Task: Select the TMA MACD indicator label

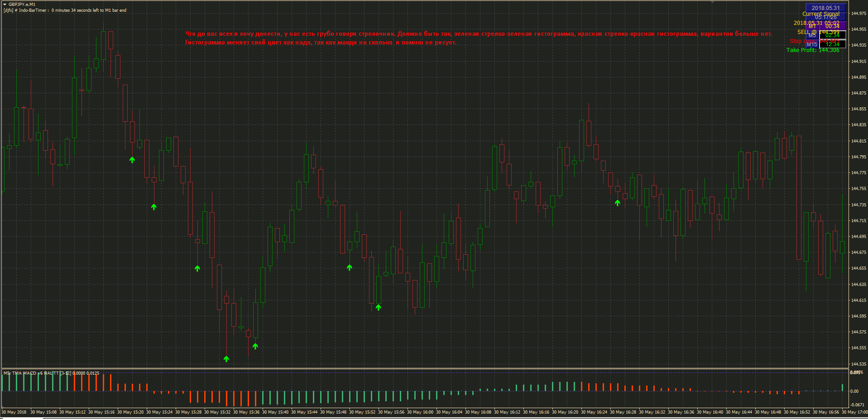Action: pos(51,373)
